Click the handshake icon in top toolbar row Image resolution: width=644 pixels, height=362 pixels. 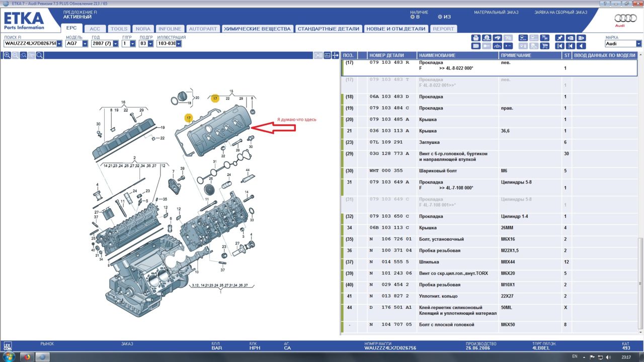coord(498,38)
